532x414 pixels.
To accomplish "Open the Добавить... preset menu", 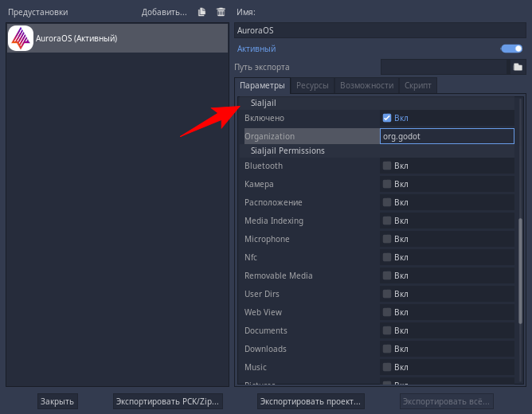I will coord(164,12).
